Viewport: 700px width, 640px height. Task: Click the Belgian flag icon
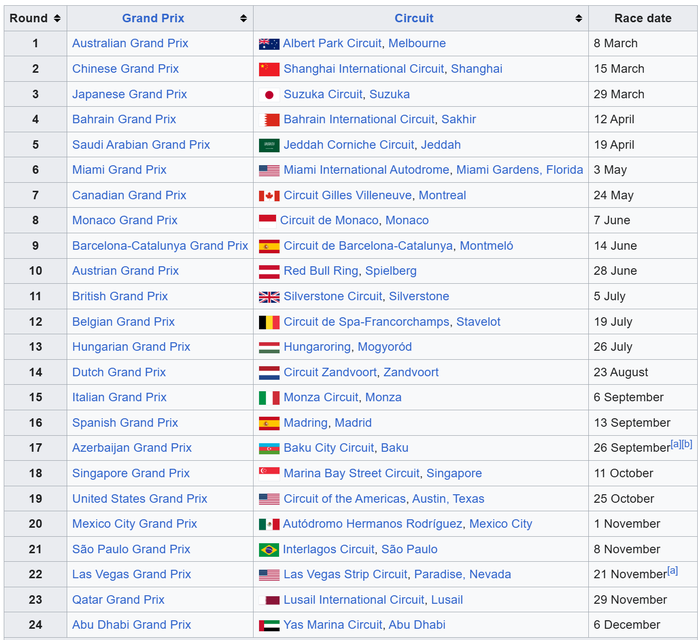[269, 322]
